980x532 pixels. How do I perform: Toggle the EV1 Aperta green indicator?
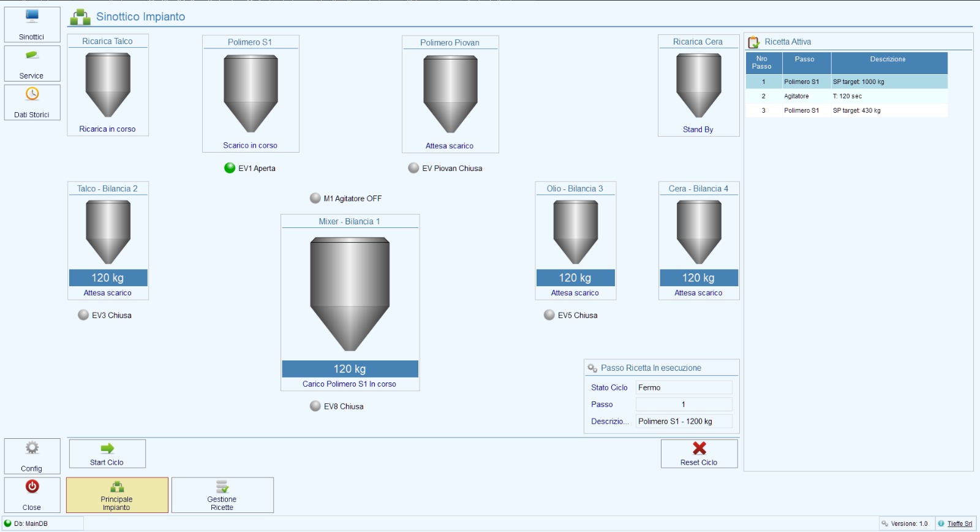230,168
